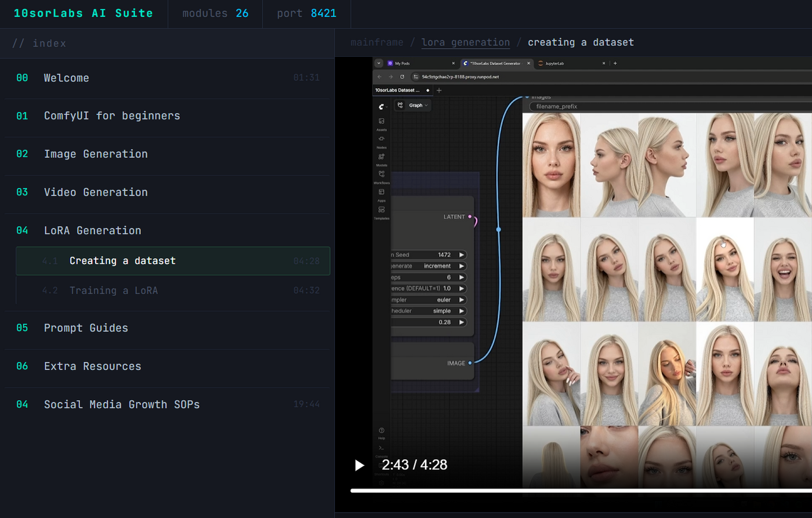
Task: Click the modules 26 counter
Action: pyautogui.click(x=215, y=13)
